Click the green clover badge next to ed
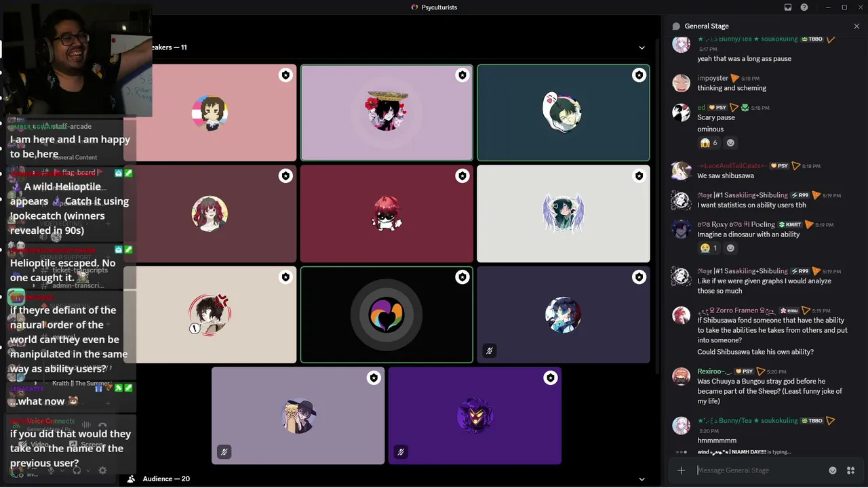868x488 pixels. coord(745,108)
